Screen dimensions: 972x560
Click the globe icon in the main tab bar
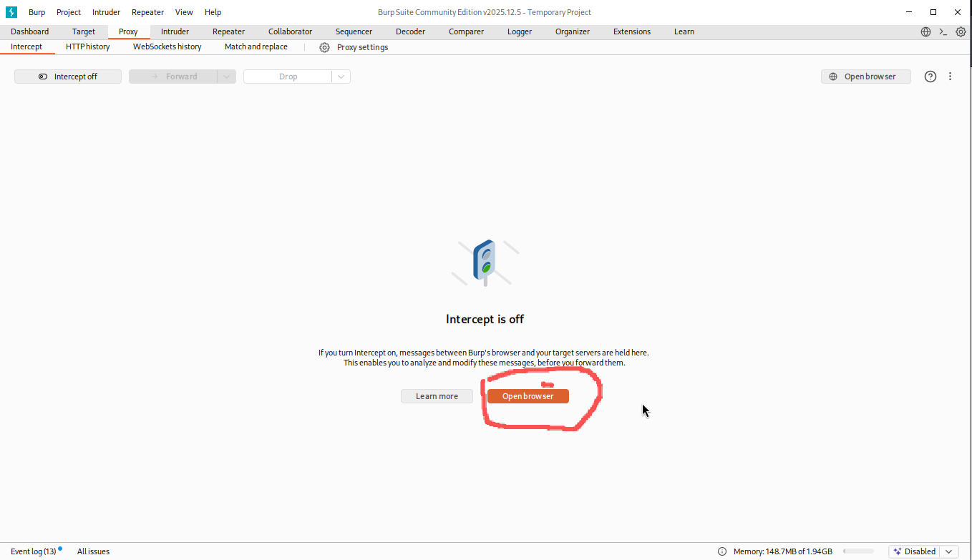pos(925,31)
